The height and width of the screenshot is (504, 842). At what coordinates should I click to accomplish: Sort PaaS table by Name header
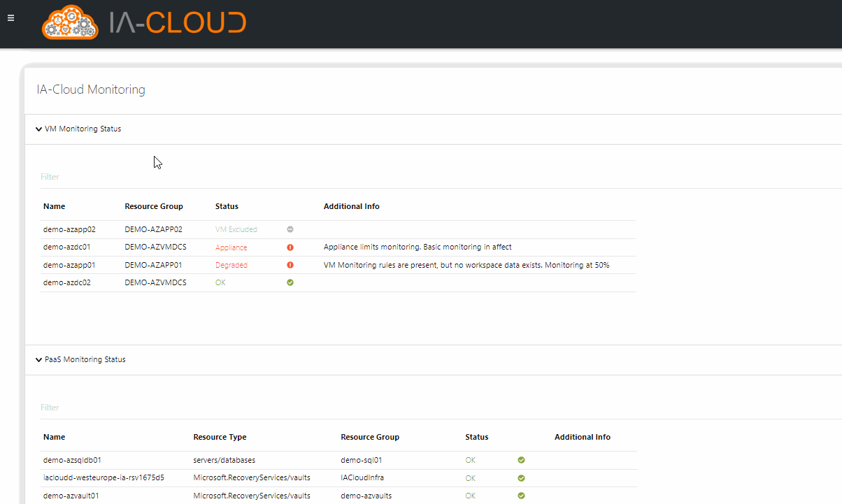tap(54, 437)
